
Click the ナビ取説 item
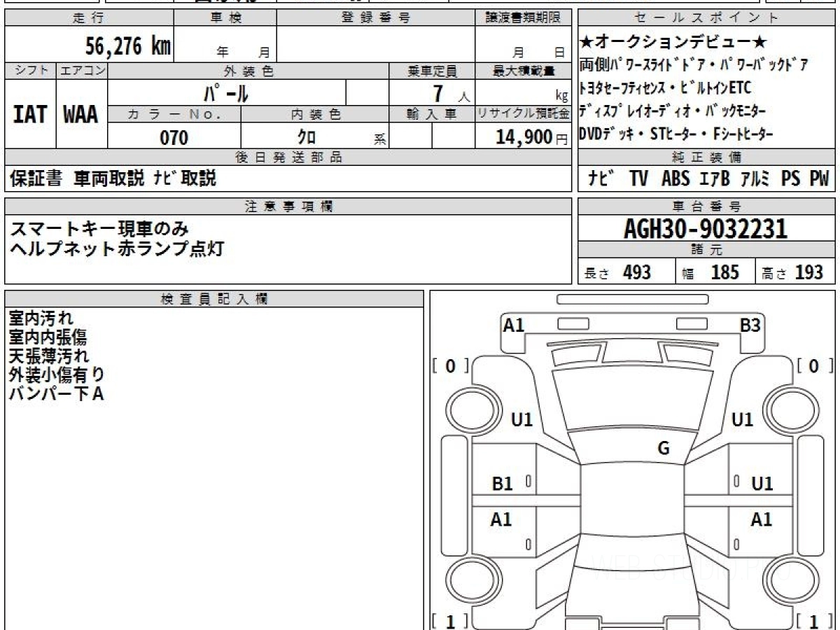coord(185,178)
